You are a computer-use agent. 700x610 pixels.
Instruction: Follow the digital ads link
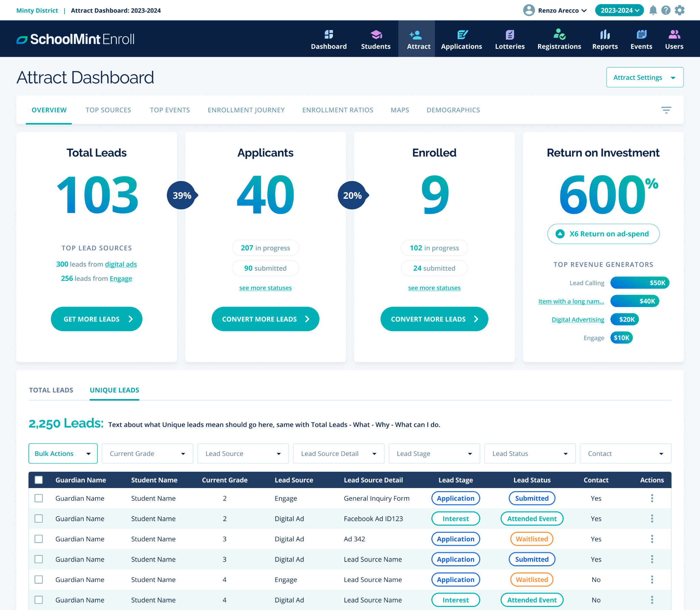coord(121,264)
